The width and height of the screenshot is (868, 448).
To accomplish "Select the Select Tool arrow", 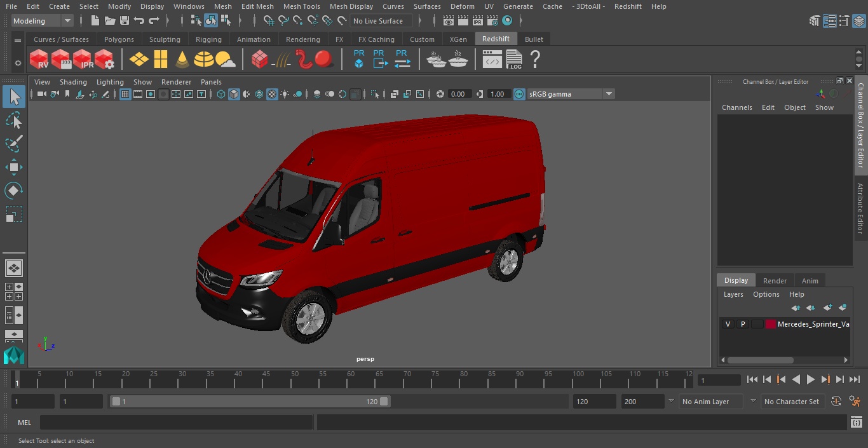I will [13, 97].
